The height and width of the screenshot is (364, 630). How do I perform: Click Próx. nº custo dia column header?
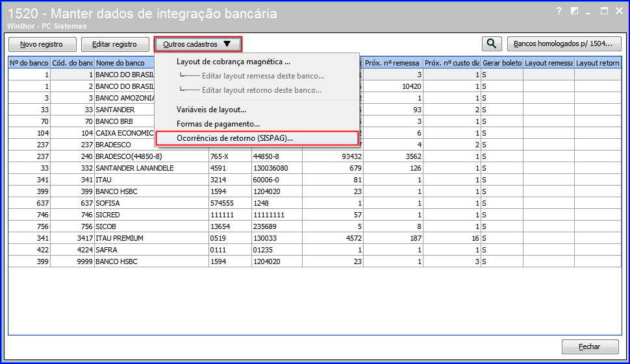452,63
